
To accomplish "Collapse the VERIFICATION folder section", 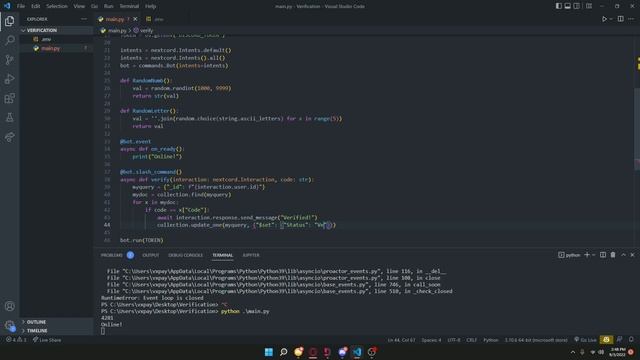I will tap(56, 30).
